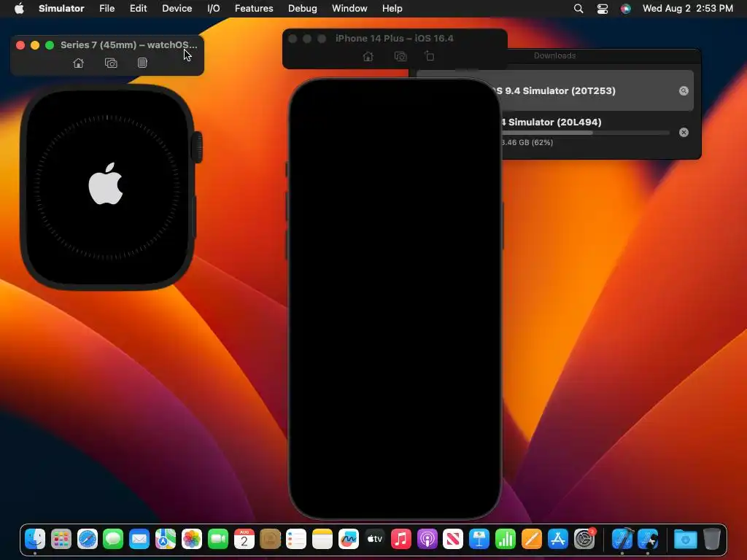
Task: Open Maps from the Dock
Action: tap(166, 539)
